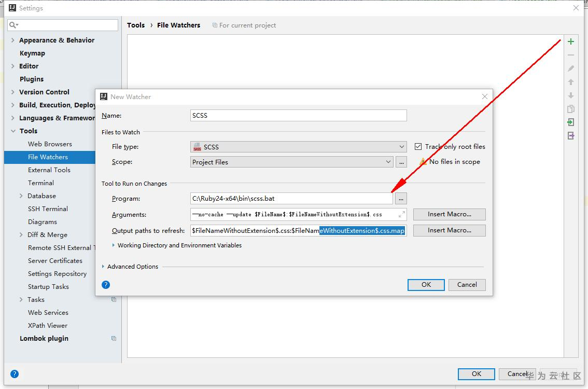Click the minus remove watcher icon
The image size is (588, 389).
571,55
